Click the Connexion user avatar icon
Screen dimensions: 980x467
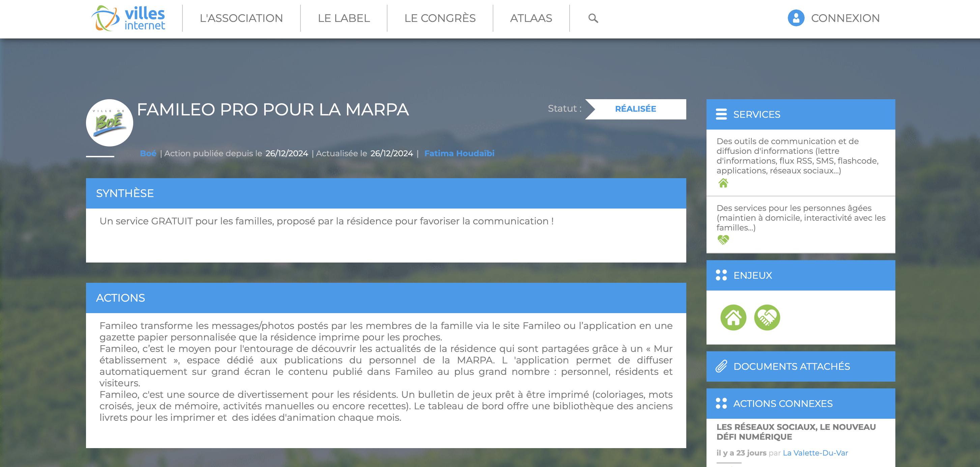coord(796,18)
